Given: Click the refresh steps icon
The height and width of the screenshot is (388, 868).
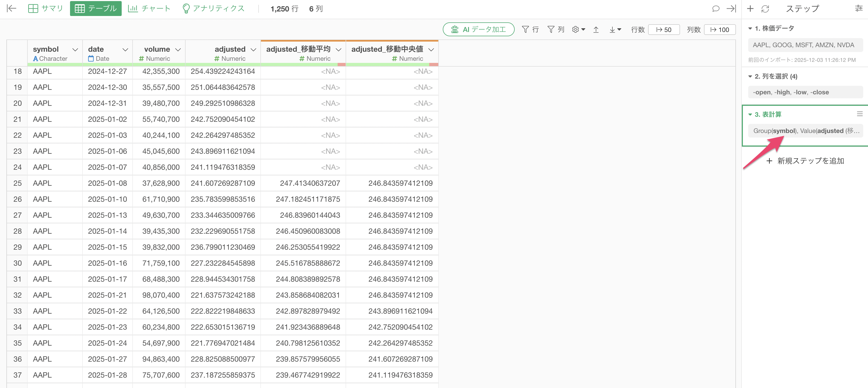Looking at the screenshot, I should click(x=765, y=9).
